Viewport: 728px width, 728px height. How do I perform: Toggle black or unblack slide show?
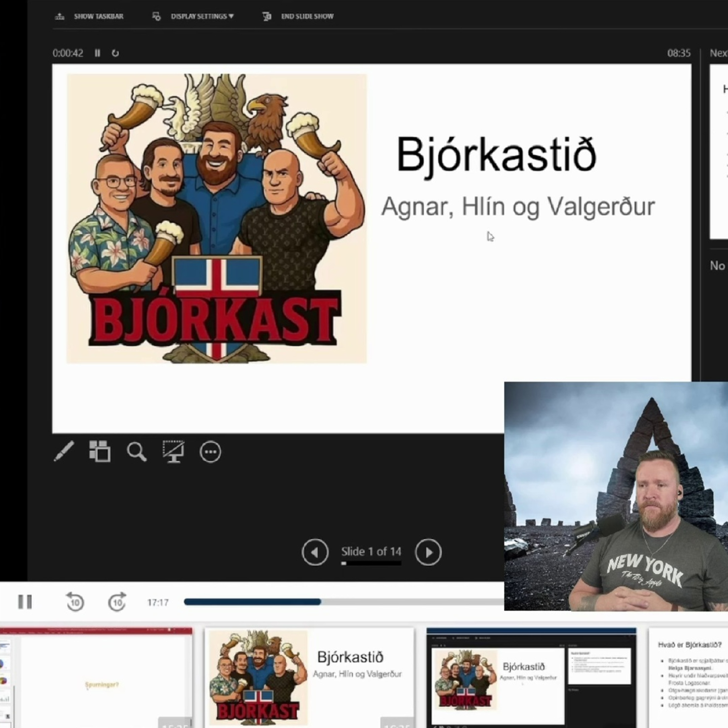coord(173,451)
